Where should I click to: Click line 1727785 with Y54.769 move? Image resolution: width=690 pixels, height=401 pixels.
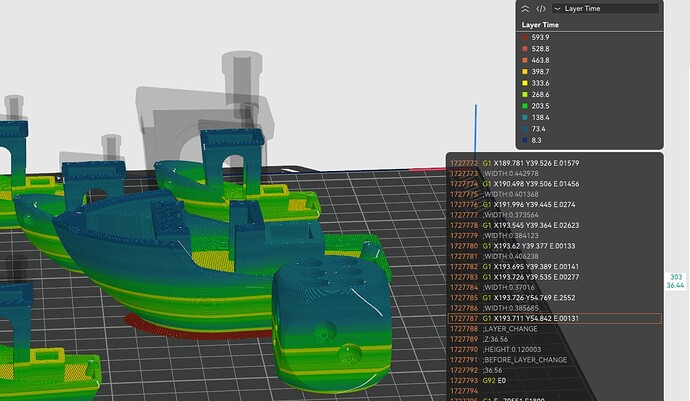point(554,298)
